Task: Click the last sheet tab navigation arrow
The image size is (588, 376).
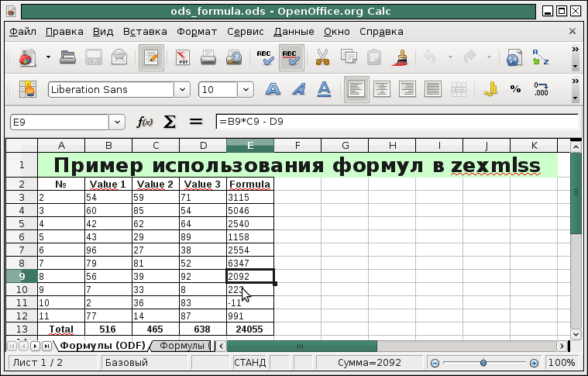Action: coord(46,346)
